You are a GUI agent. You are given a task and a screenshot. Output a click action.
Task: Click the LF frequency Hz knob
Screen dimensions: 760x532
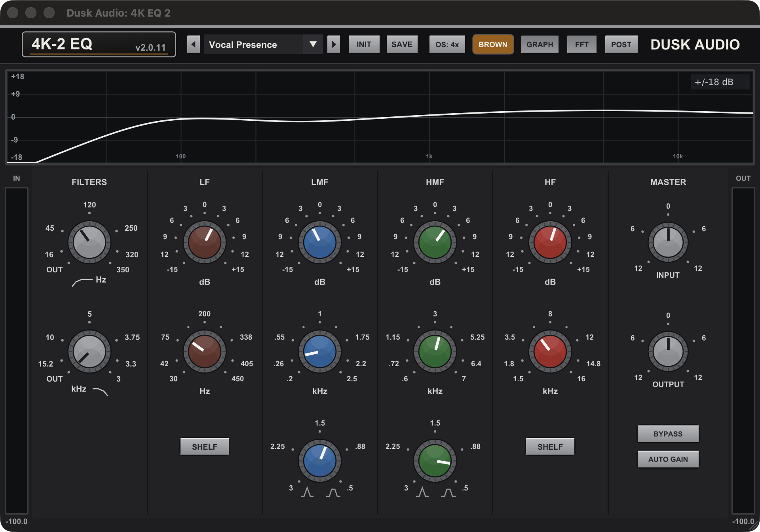[205, 351]
